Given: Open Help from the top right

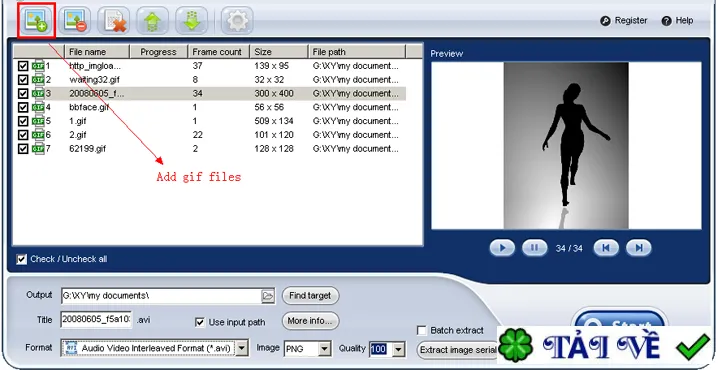Looking at the screenshot, I should coord(677,21).
